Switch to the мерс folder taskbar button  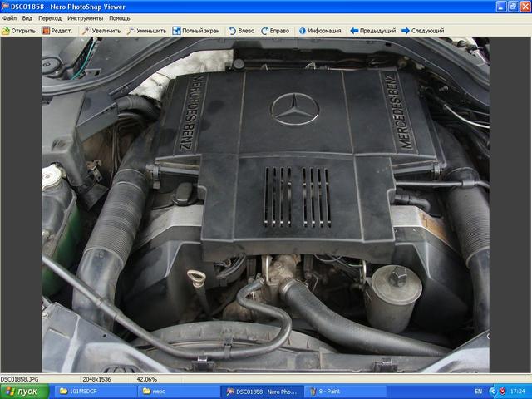pyautogui.click(x=178, y=392)
